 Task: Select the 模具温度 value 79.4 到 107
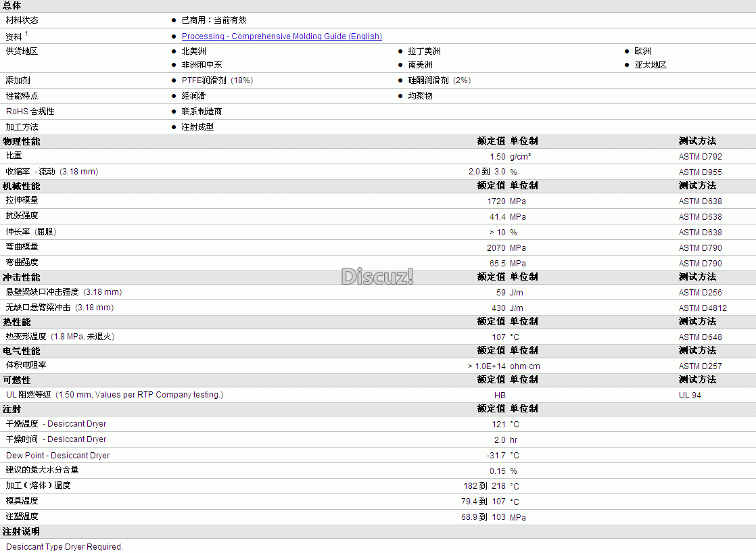[x=483, y=502]
